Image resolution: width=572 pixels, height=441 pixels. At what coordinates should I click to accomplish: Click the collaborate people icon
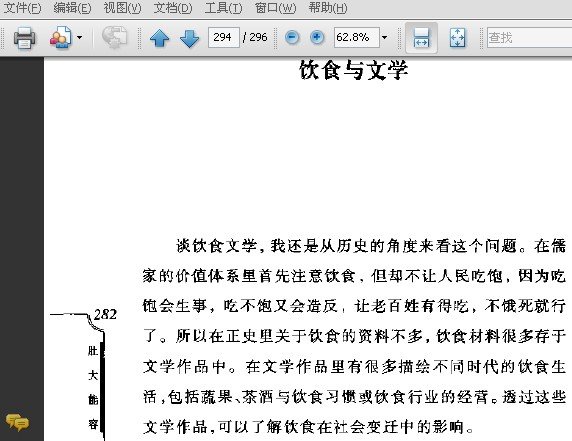pos(61,37)
